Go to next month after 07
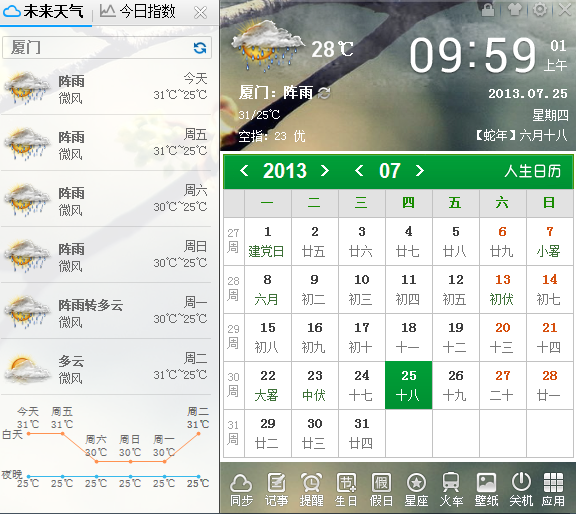Screen dimensions: 576x514 pyautogui.click(x=420, y=170)
